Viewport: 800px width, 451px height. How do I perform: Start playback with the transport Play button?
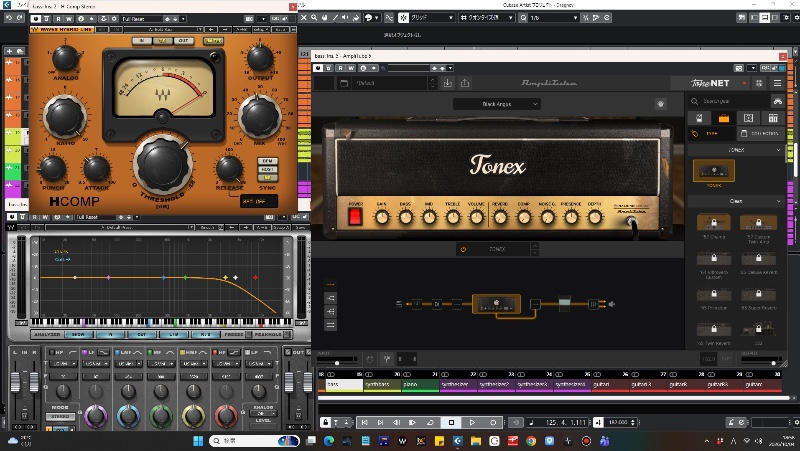pyautogui.click(x=472, y=422)
